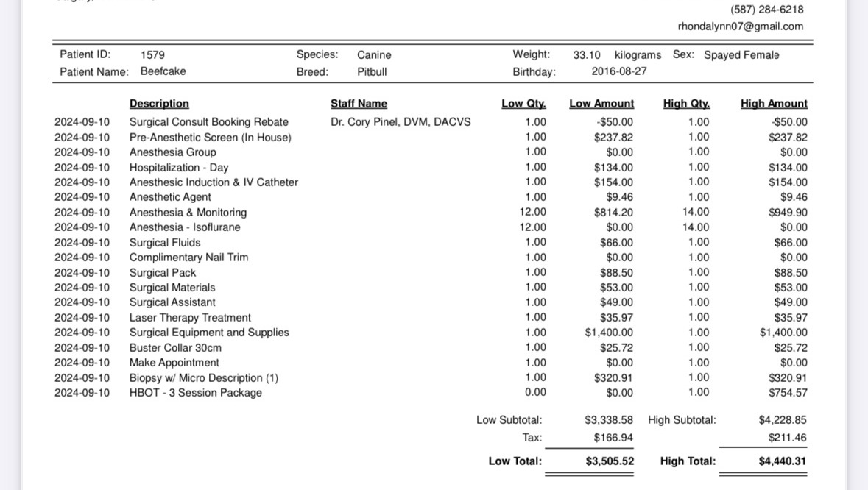
Task: Click the Hospitalization - Day description
Action: click(x=179, y=168)
